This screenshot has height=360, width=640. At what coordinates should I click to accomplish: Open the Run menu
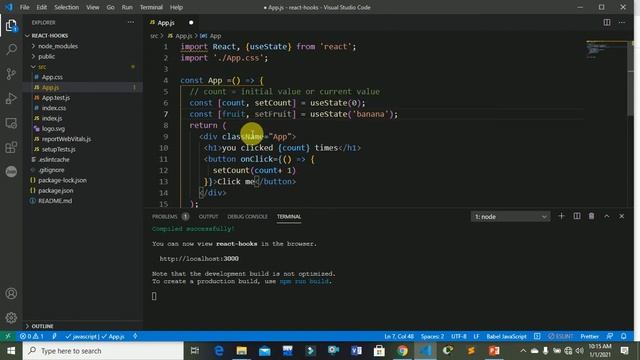click(x=127, y=7)
